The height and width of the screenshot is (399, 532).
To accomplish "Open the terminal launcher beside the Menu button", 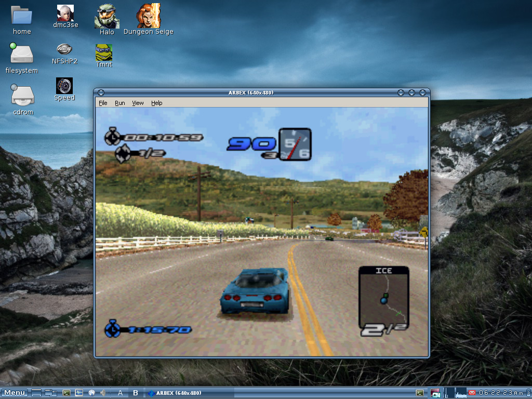I will (x=66, y=393).
